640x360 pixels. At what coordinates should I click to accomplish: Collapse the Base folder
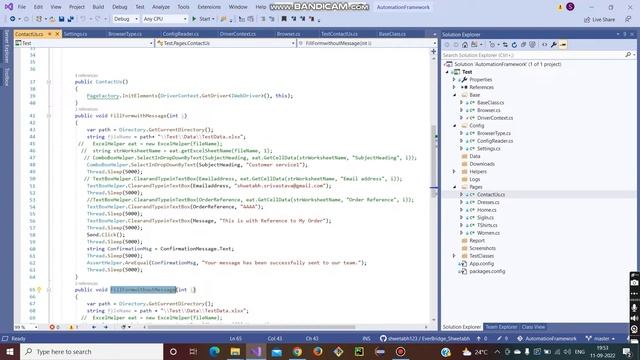tap(454, 95)
